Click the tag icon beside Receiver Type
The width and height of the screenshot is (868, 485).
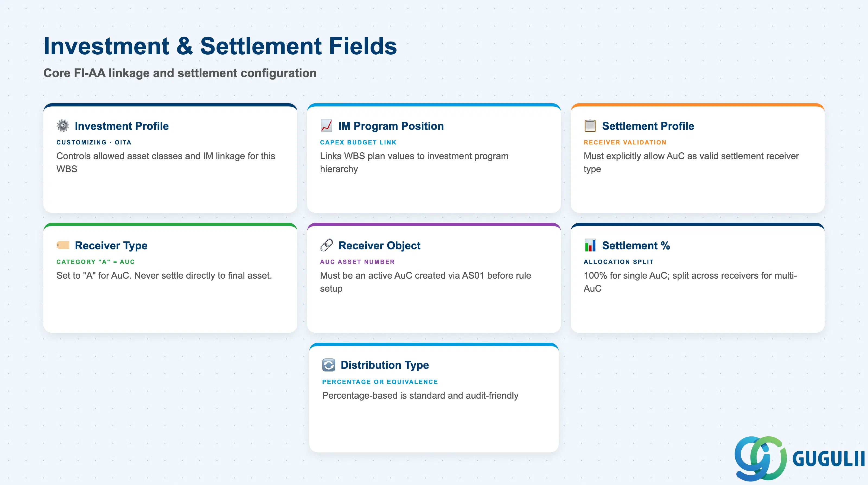click(63, 245)
